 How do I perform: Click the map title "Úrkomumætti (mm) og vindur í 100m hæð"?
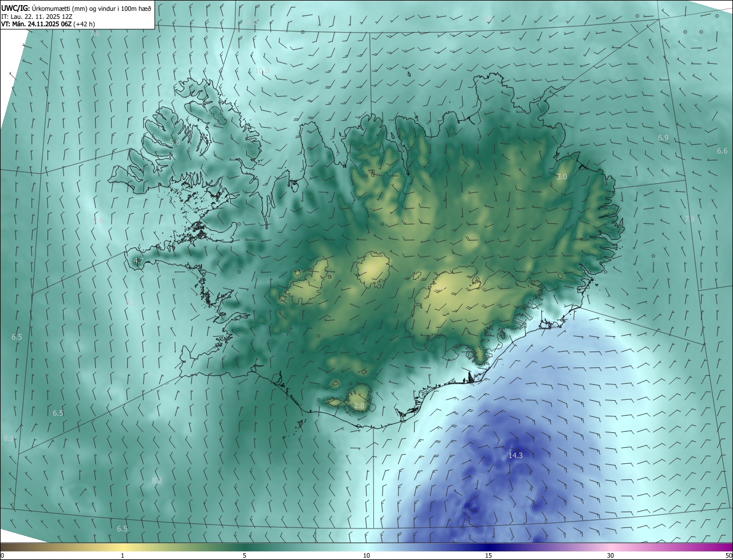[x=91, y=7]
